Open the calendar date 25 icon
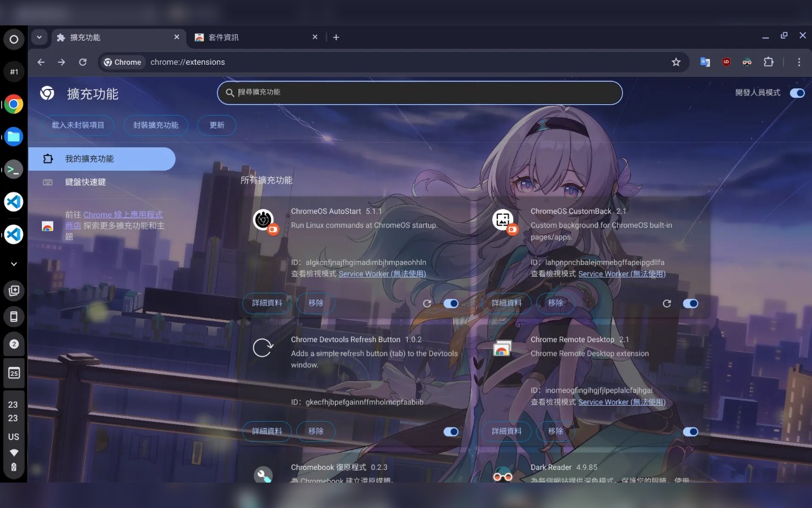Image resolution: width=812 pixels, height=508 pixels. pyautogui.click(x=14, y=373)
